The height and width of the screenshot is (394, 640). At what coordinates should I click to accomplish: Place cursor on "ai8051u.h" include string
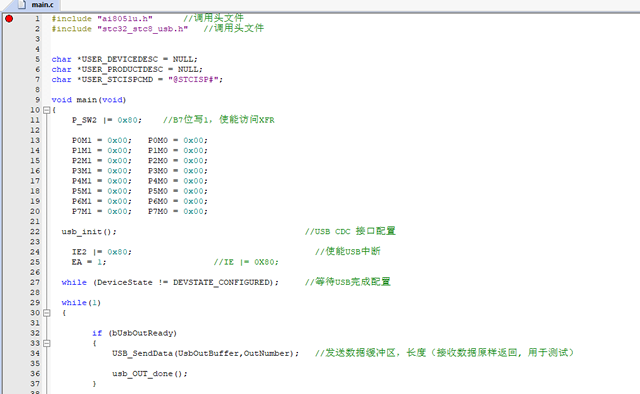[x=125, y=19]
